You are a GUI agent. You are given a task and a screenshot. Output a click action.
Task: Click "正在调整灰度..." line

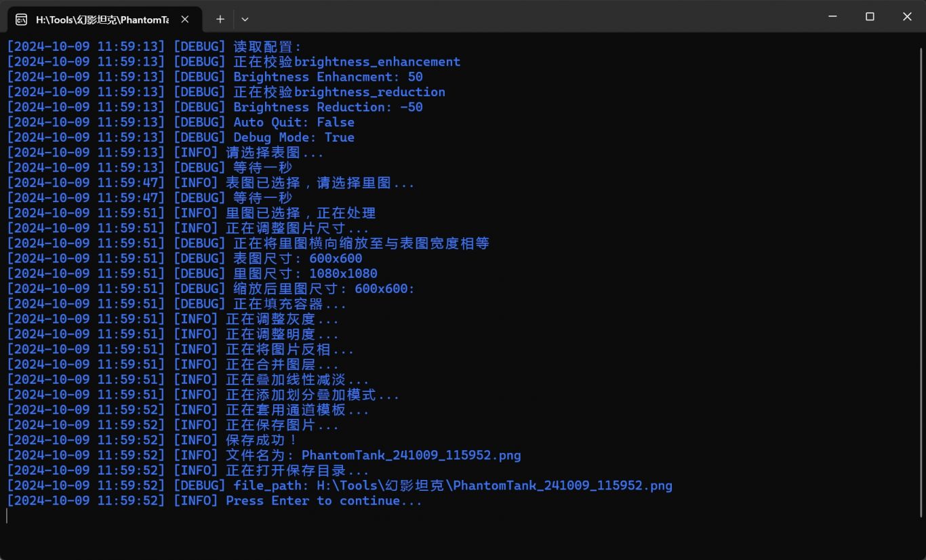click(x=173, y=319)
